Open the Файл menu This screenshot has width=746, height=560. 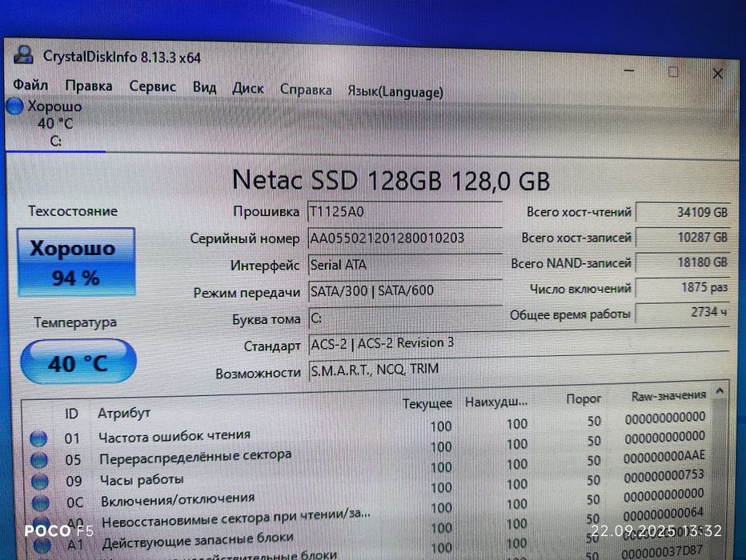point(30,85)
